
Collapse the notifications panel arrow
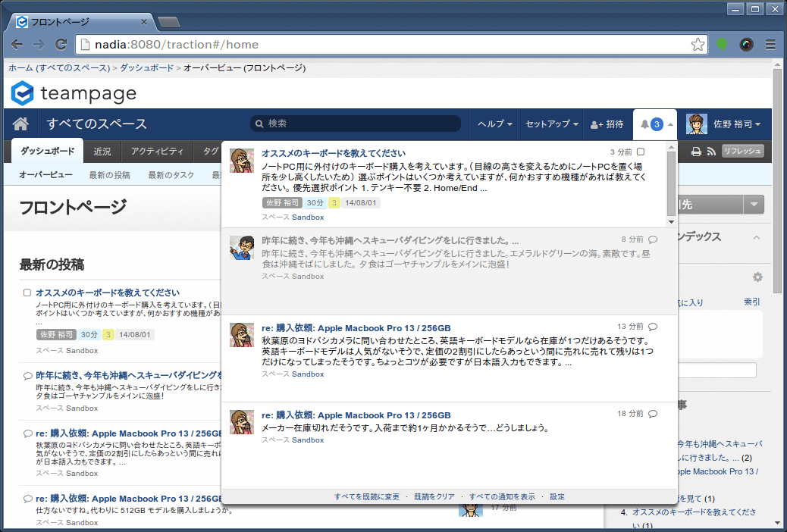click(670, 124)
